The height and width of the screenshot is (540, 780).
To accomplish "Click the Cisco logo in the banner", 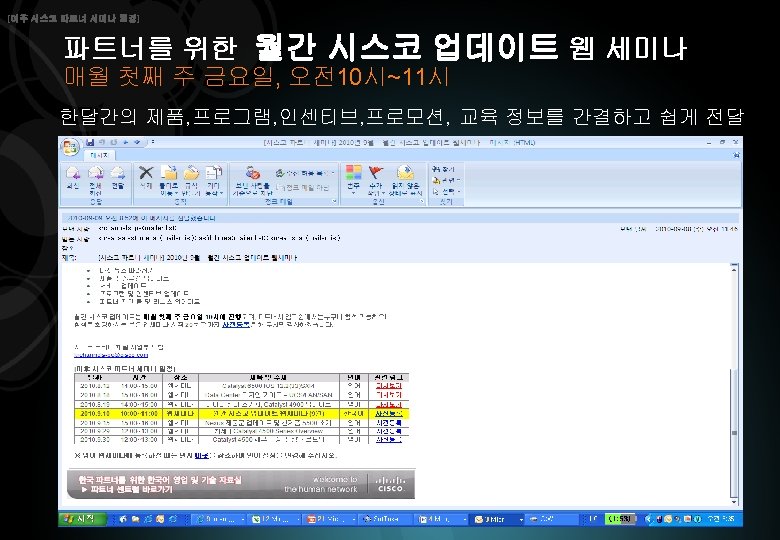I will pos(390,484).
